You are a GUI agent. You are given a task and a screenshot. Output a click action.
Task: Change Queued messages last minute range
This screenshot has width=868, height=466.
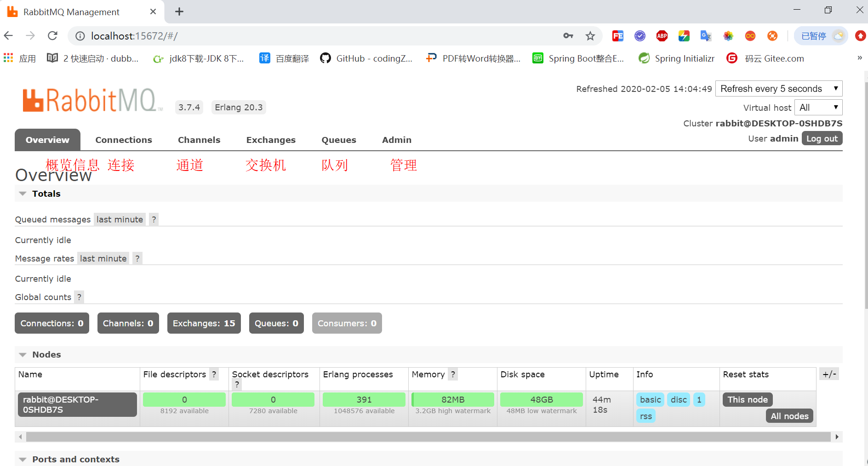pos(120,219)
